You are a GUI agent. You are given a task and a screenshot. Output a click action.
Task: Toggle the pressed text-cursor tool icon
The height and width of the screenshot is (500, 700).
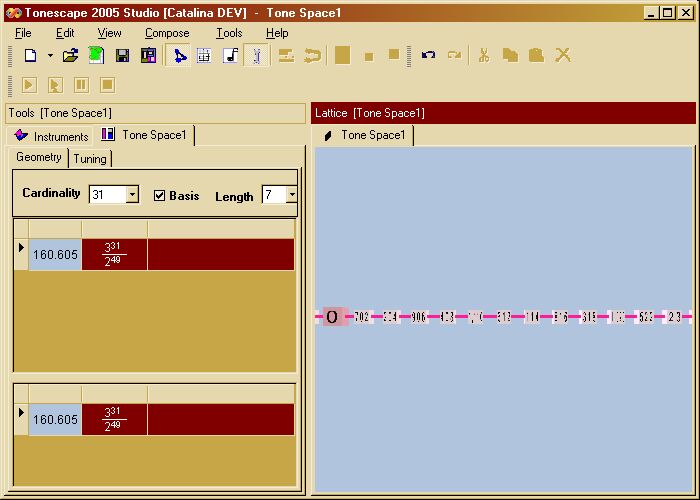coord(257,56)
